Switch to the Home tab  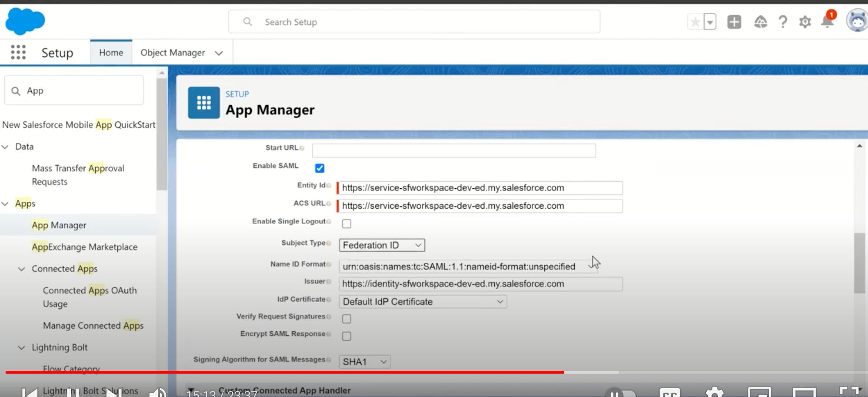(x=111, y=53)
